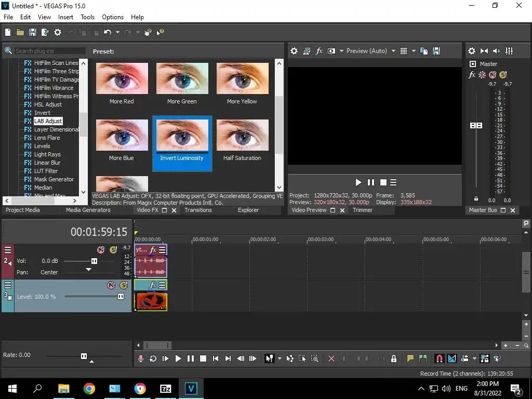Viewport: 532px width, 399px height.
Task: Select the Envelope Edit tool
Action: coord(290,358)
